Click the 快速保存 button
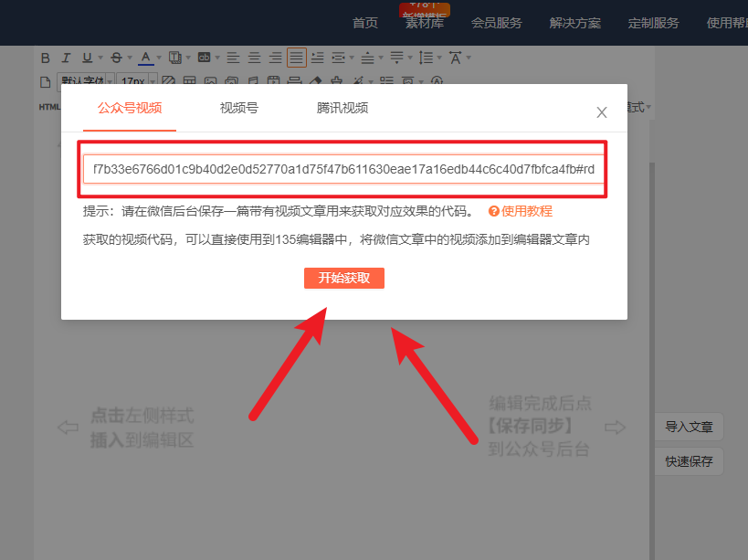 [x=689, y=461]
